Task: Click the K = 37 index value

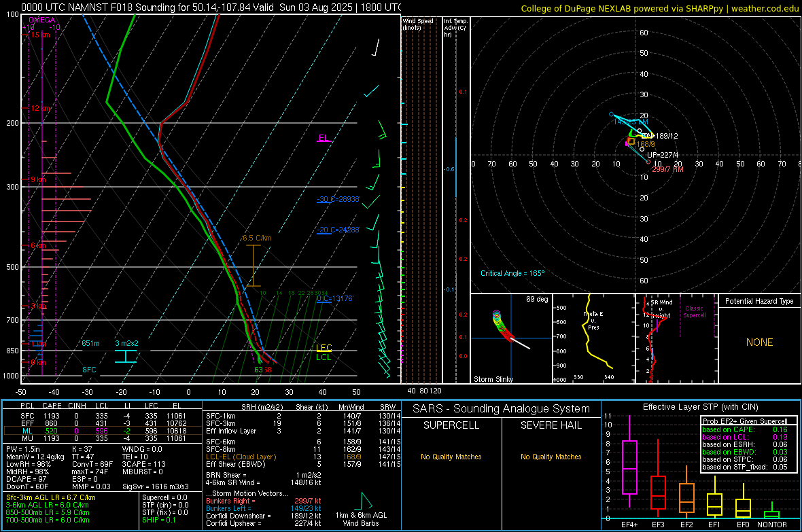Action: (82, 449)
